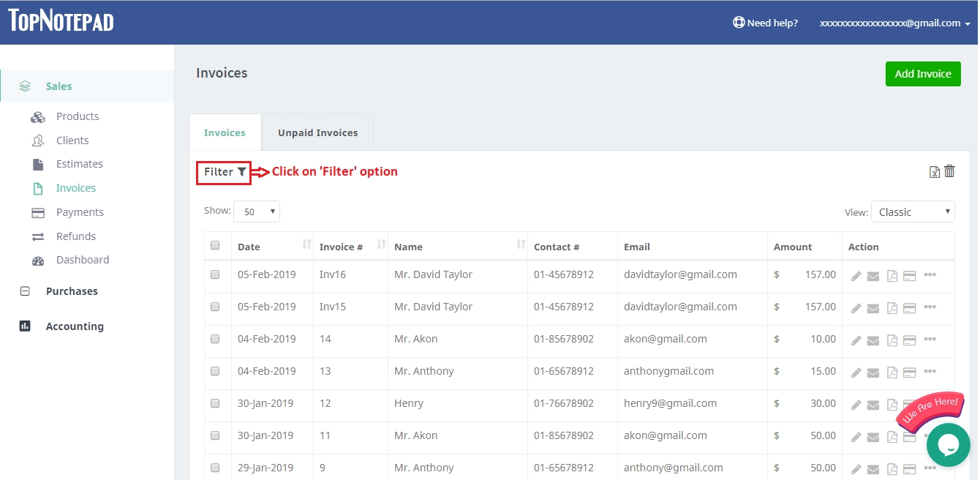Check the row checkbox for Henry's invoice 12

214,404
